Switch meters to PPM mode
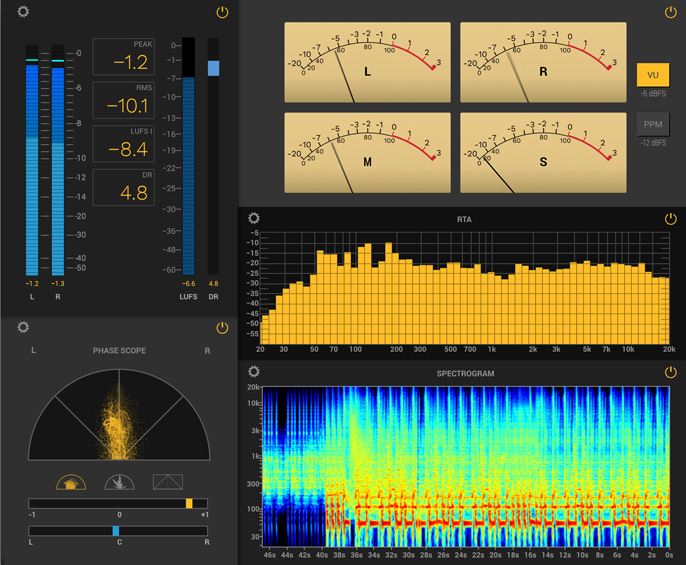The height and width of the screenshot is (565, 686). coord(652,125)
